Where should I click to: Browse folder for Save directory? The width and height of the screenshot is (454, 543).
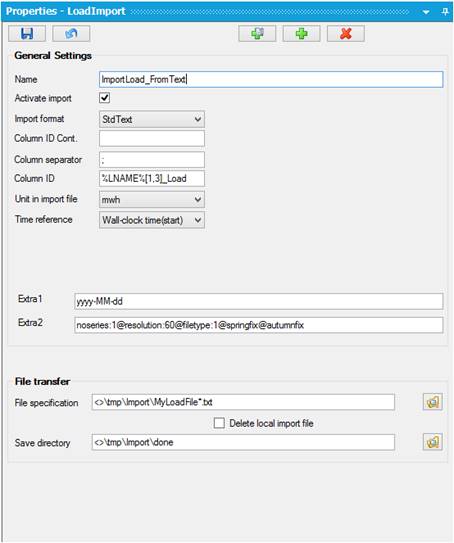click(433, 442)
